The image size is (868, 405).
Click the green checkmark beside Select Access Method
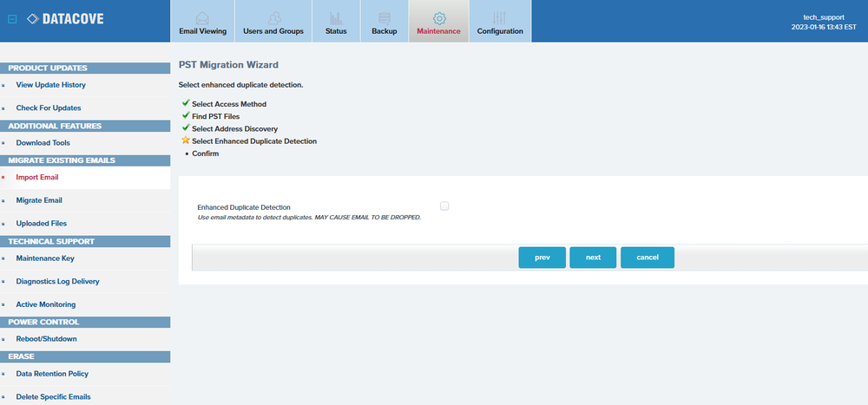(186, 103)
